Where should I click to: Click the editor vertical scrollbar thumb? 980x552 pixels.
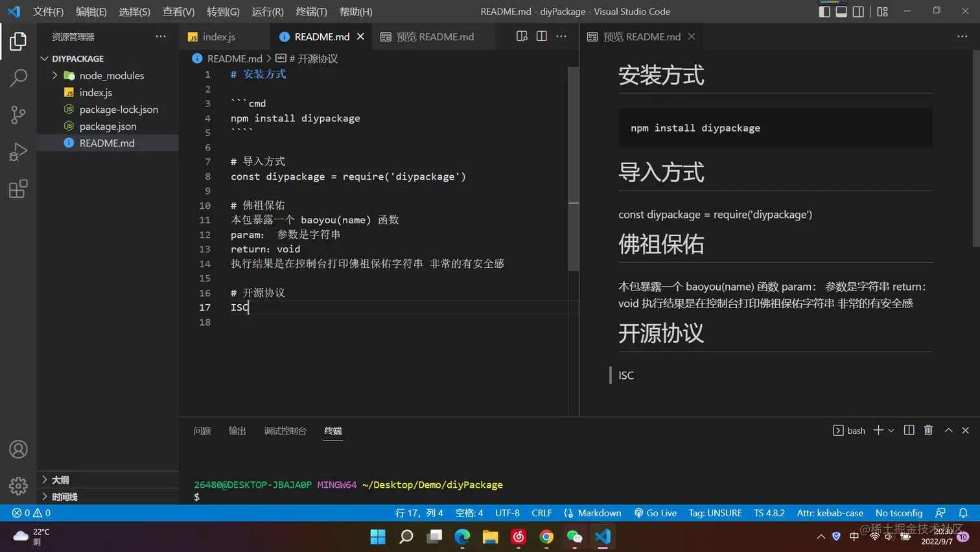coord(573,169)
